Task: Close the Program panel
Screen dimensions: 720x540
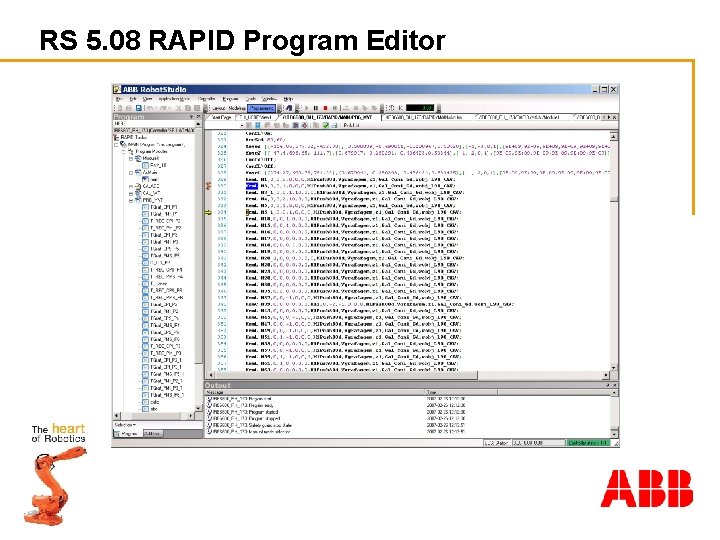Action: click(x=198, y=117)
